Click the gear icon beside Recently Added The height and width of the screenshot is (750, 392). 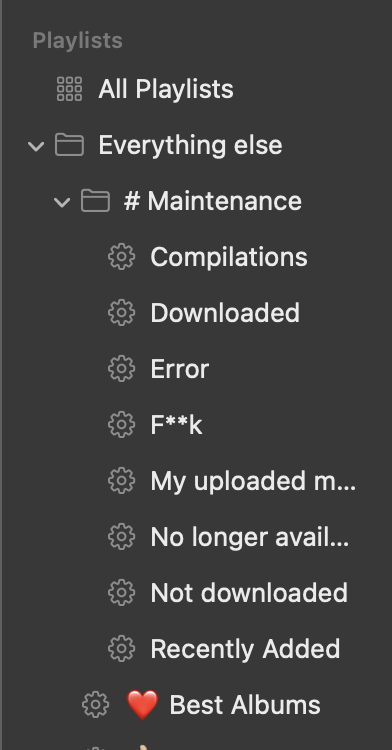tap(121, 649)
